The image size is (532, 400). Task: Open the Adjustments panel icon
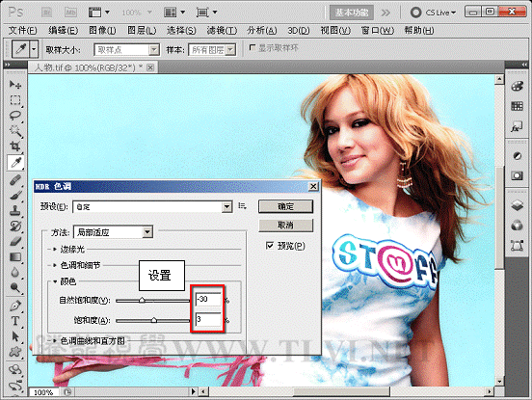coord(517,156)
